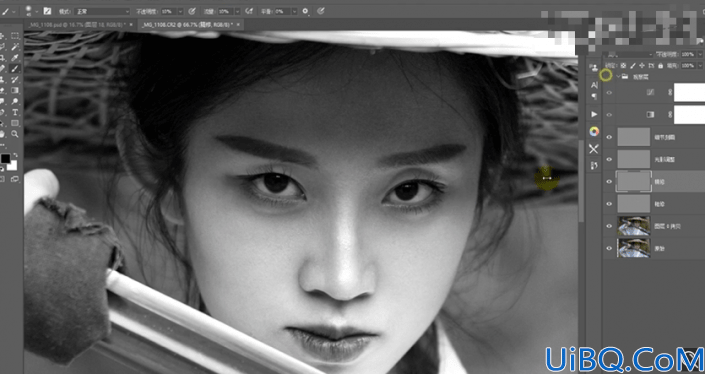Toggle pressure for opacity
Image resolution: width=705 pixels, height=374 pixels.
coord(192,11)
